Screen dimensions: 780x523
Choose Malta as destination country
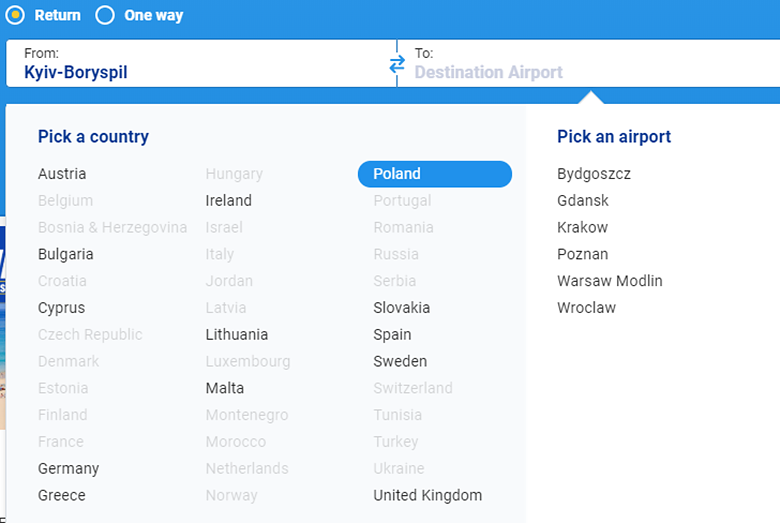[x=224, y=388]
